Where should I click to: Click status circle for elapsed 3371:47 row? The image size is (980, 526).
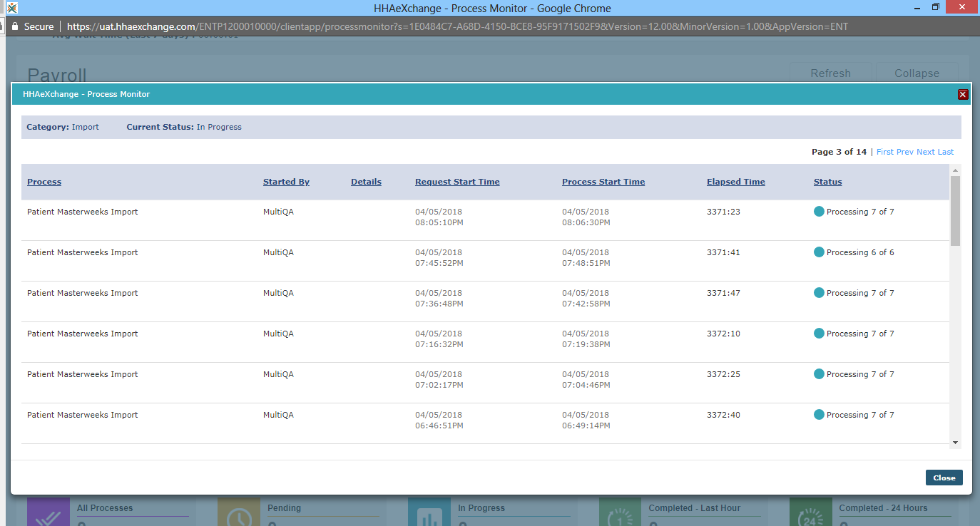point(819,293)
